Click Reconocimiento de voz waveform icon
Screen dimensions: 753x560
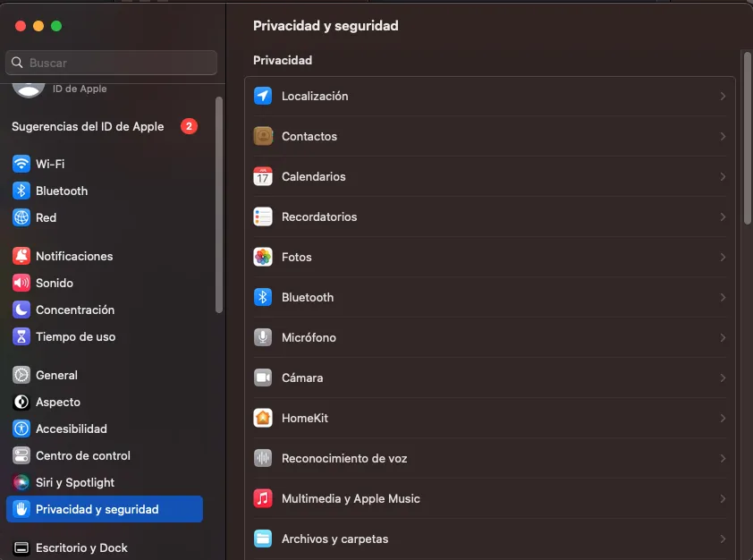tap(263, 459)
